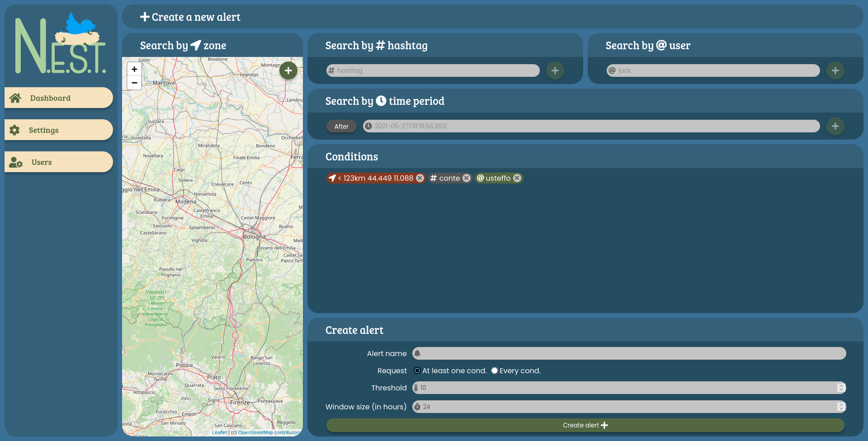Viewport: 868px width, 441px height.
Task: Zoom in on the map
Action: [134, 69]
